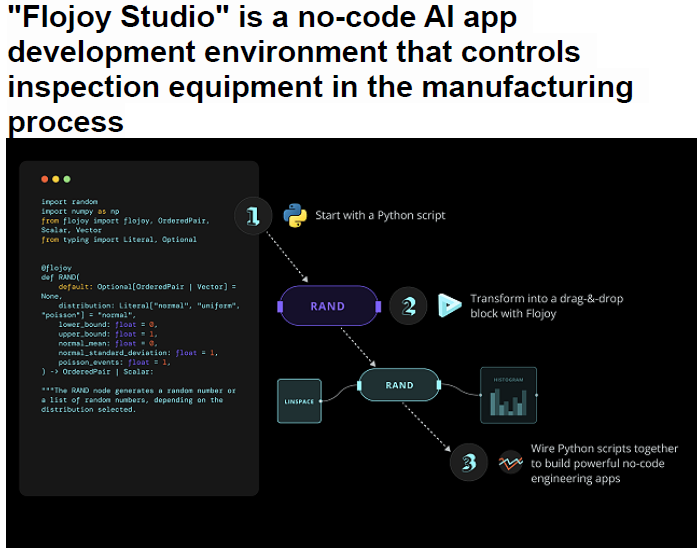Click the green dot in code window
This screenshot has width=700, height=550.
[67, 179]
